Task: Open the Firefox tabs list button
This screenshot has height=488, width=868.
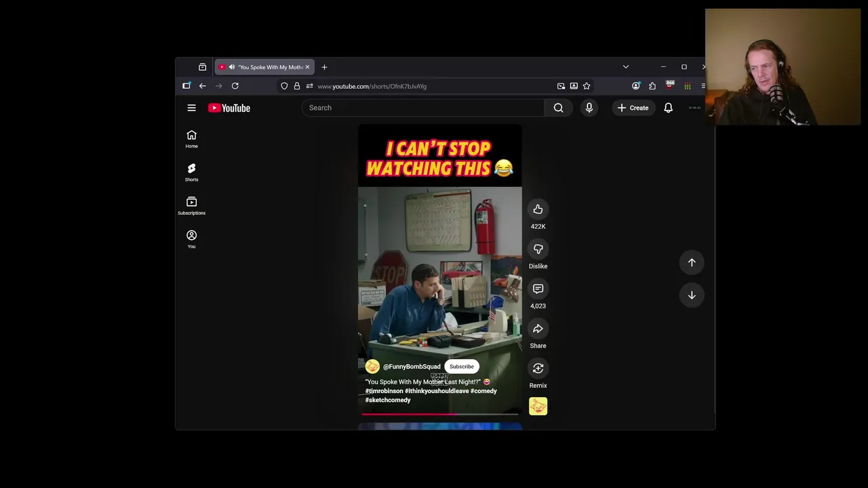Action: (202, 67)
